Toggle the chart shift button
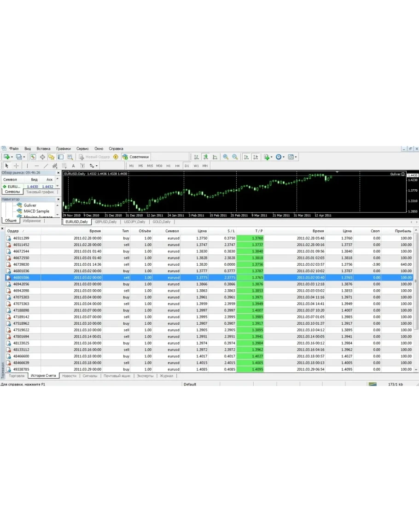The image size is (419, 532). coord(256,157)
